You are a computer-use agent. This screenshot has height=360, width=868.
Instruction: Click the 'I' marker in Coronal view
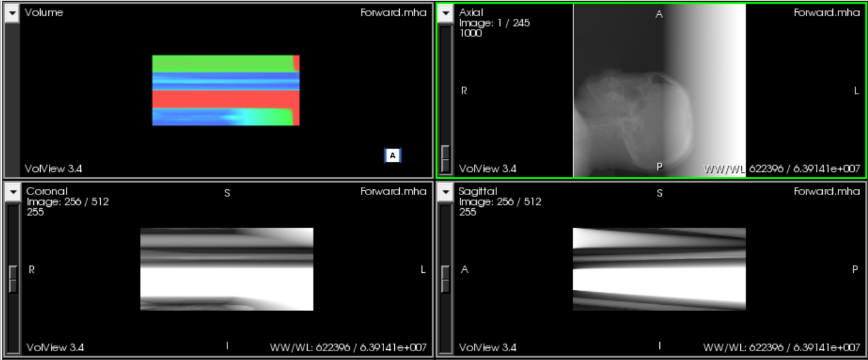(227, 346)
